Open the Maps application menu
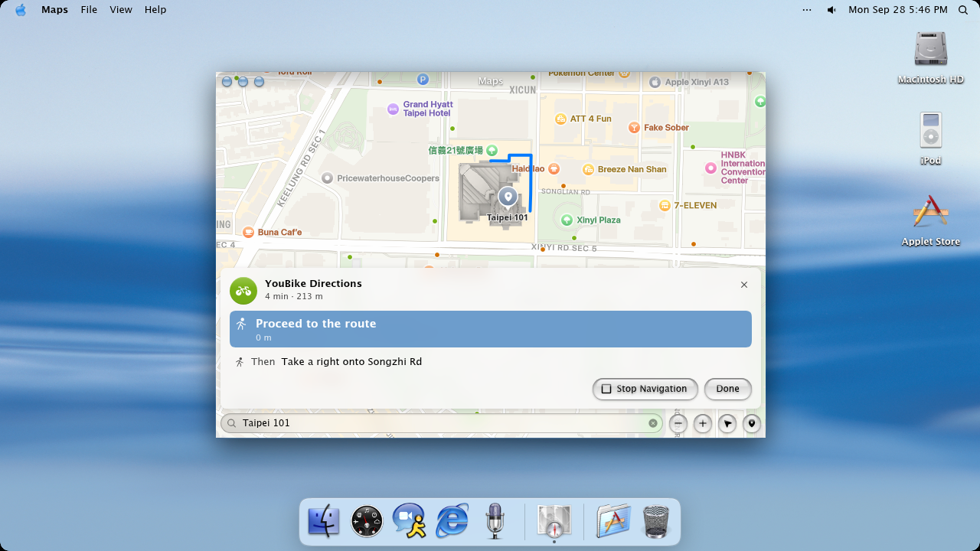 [54, 10]
